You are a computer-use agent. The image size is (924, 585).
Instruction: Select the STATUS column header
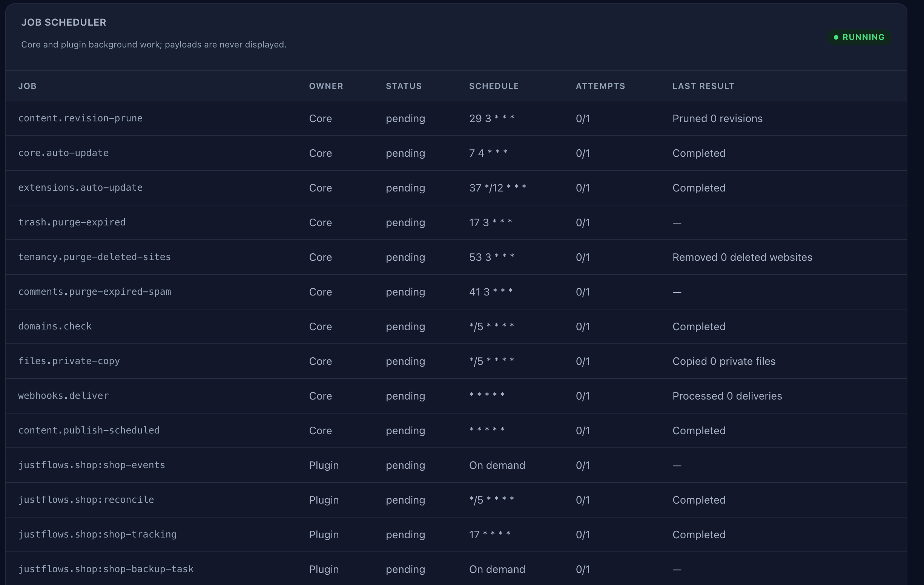(403, 86)
